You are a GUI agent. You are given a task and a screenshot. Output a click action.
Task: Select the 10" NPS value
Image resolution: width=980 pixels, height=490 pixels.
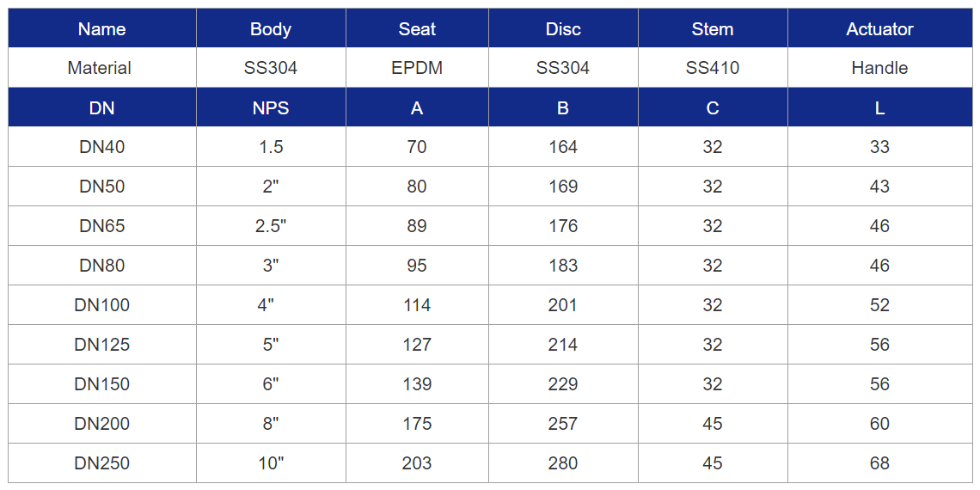271,463
